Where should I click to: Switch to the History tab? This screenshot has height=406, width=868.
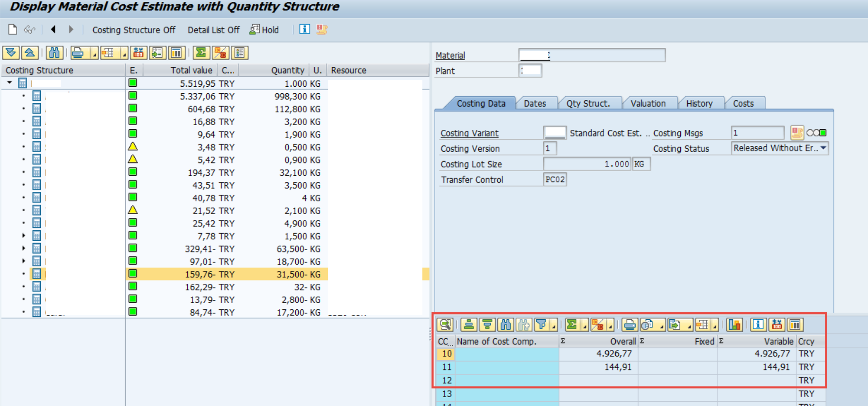[x=699, y=103]
